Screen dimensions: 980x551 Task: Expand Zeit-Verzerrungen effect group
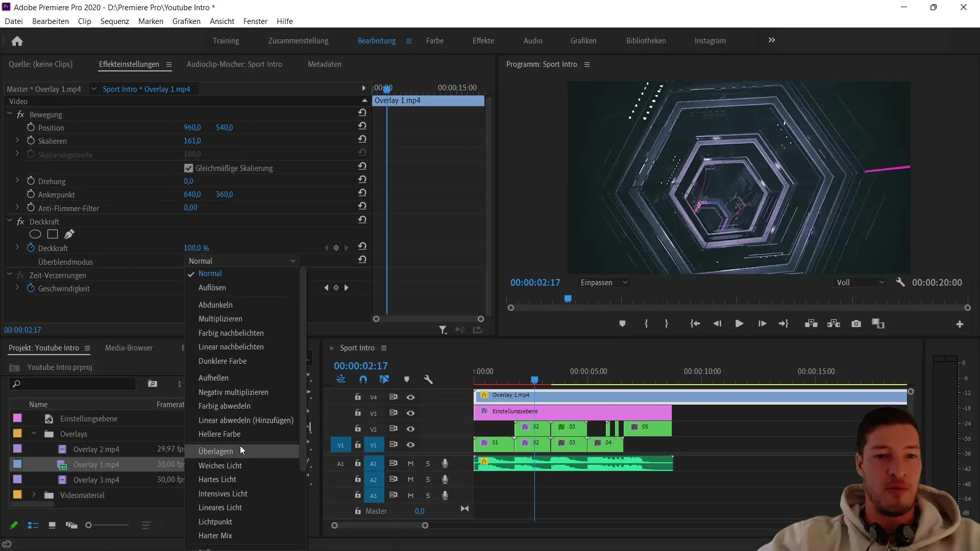(x=9, y=274)
